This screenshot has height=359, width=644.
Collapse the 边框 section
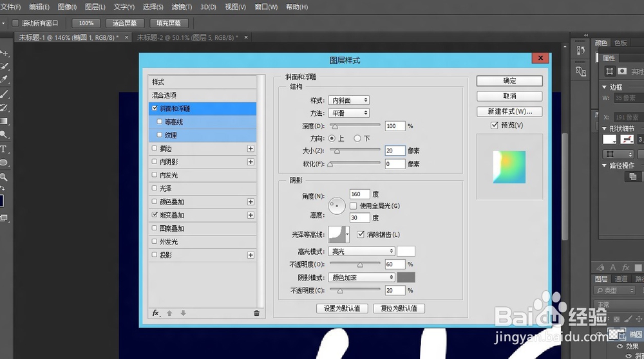point(604,87)
